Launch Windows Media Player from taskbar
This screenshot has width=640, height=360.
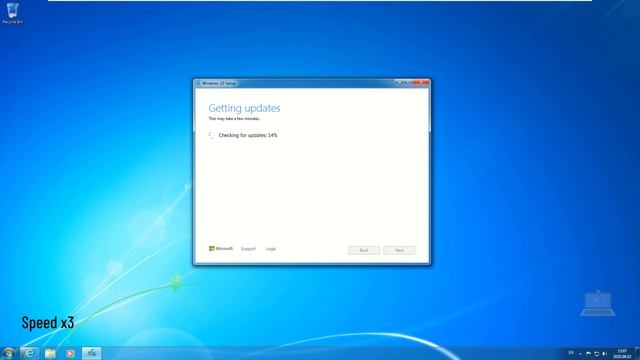coord(70,353)
